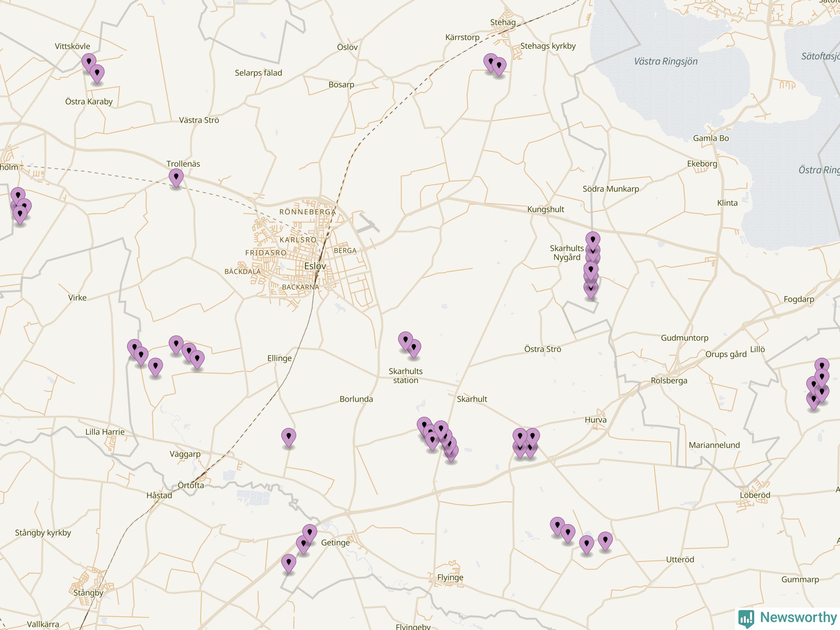Select the right pin beside Stehags kyrkby

(x=499, y=67)
